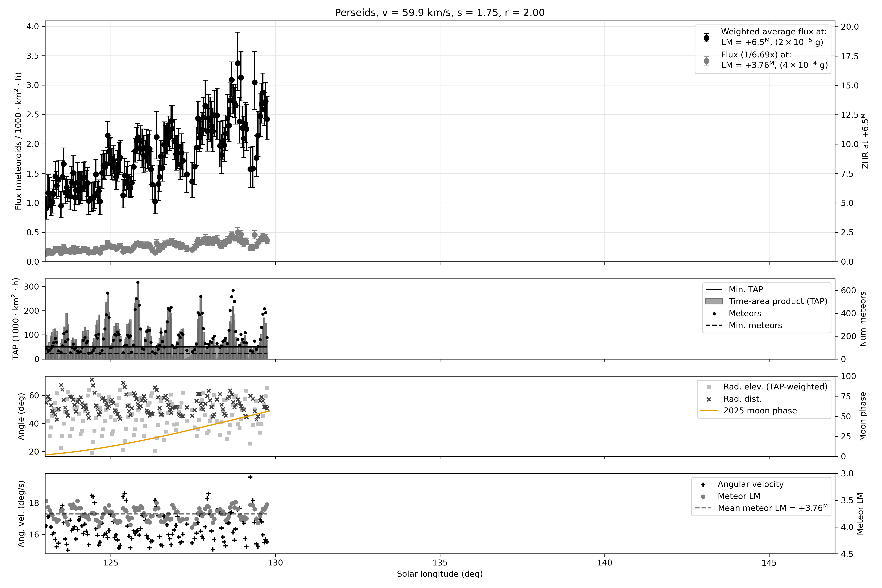Image resolution: width=882 pixels, height=588 pixels.
Task: Click the 'Ang. vel. (deg/s)' axis label
Action: tap(21, 514)
